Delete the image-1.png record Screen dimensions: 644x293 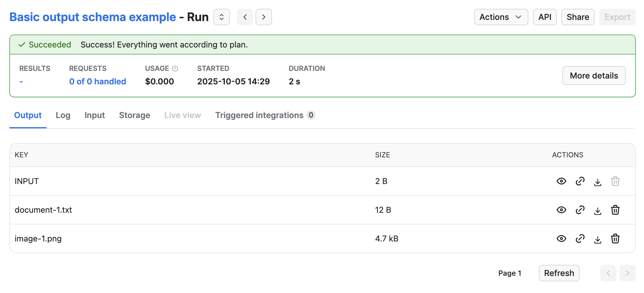(x=615, y=239)
